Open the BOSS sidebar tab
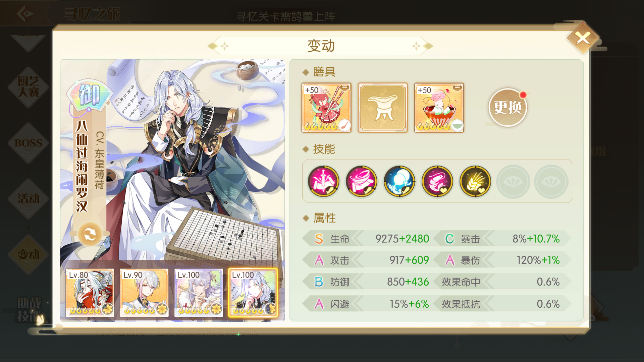644x362 pixels. click(28, 143)
